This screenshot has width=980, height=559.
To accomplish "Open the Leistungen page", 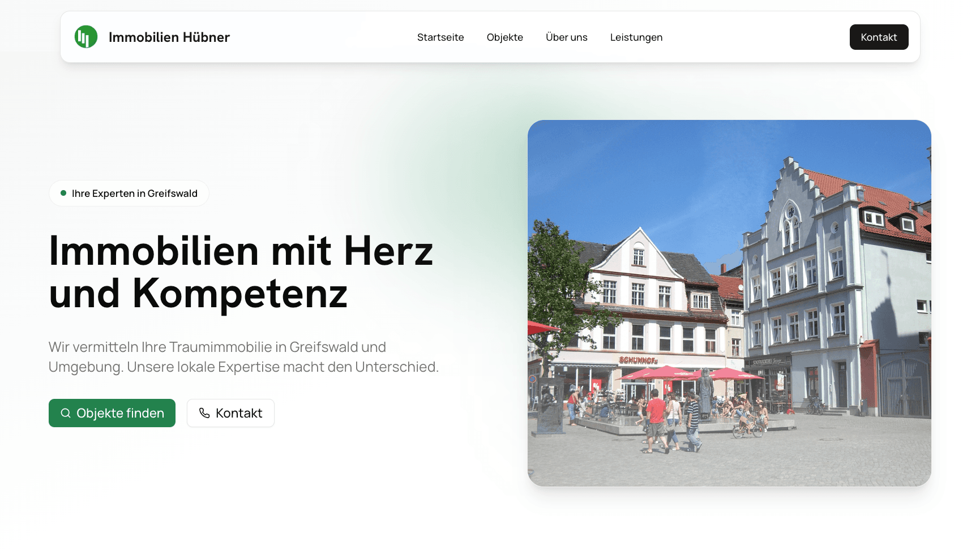I will coord(636,37).
